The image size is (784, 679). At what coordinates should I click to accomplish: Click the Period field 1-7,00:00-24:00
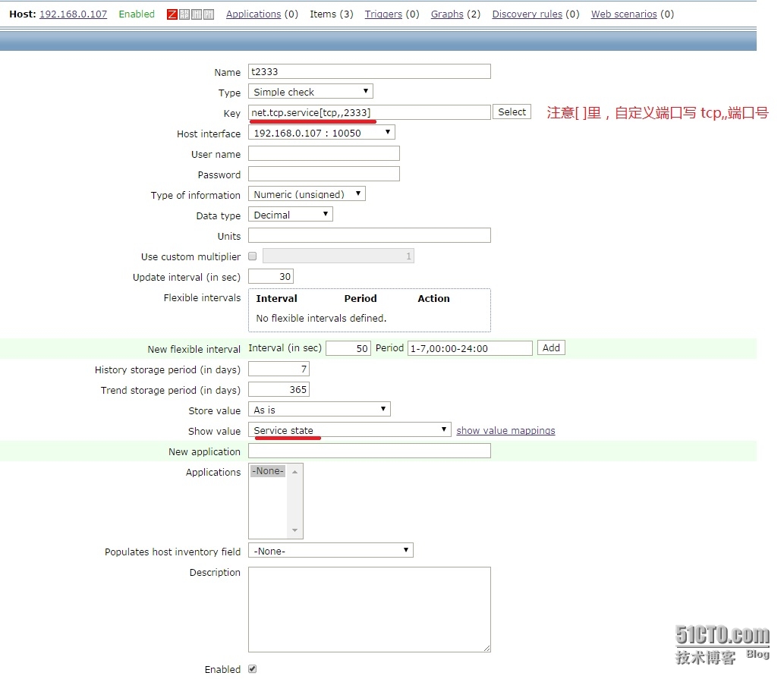pos(470,348)
